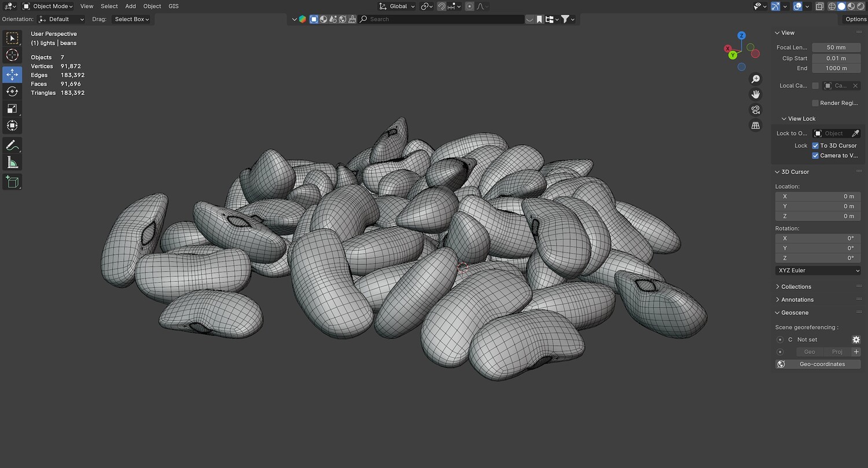Switch to material preview shading

[851, 6]
